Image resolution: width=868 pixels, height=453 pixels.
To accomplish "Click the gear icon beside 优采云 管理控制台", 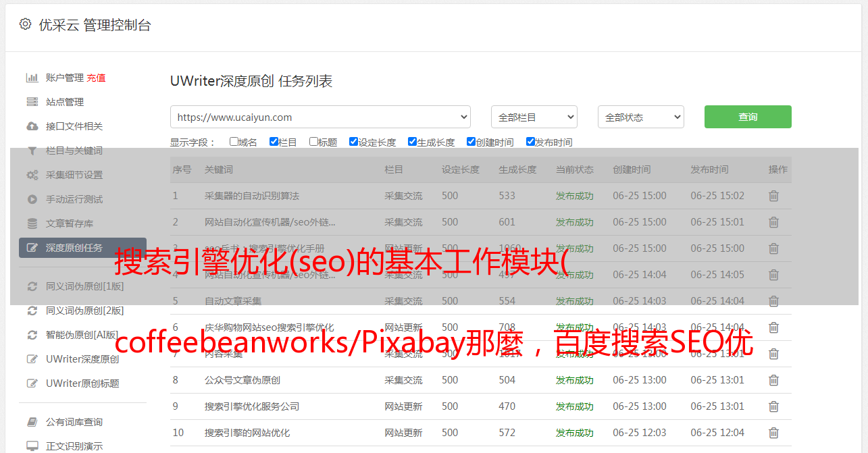I will (x=25, y=24).
